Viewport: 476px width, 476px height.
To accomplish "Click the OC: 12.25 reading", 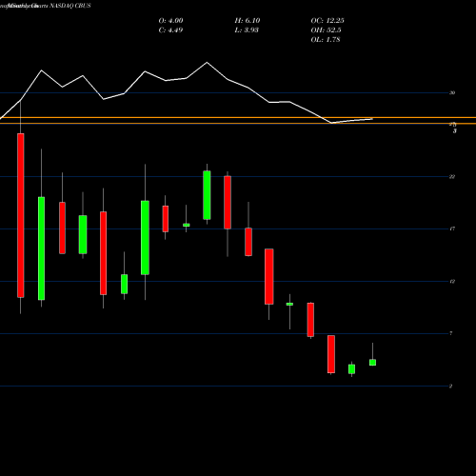I will tap(327, 21).
